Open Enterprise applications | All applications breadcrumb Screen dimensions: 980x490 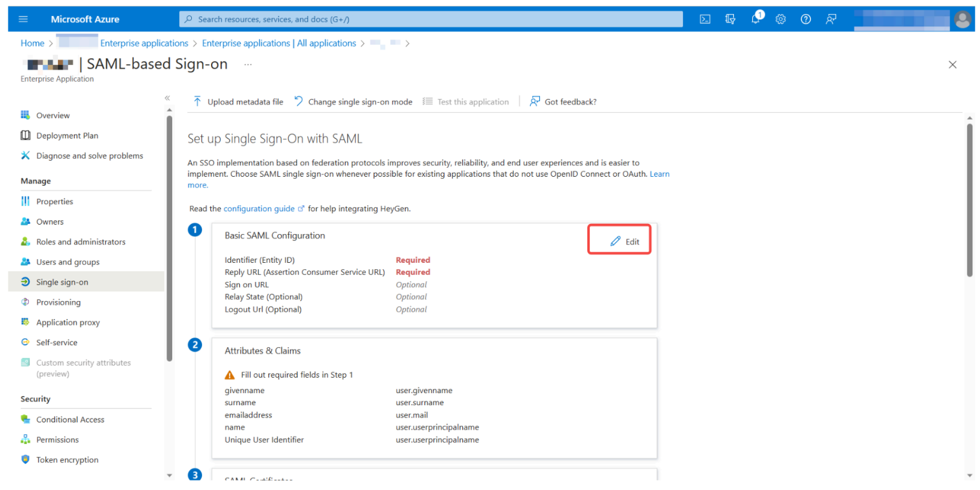pyautogui.click(x=279, y=43)
